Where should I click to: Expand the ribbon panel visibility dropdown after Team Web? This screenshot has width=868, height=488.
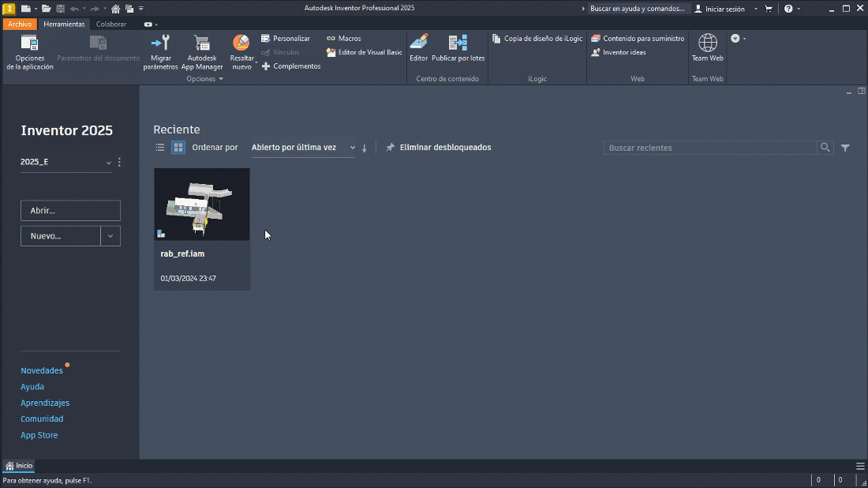tap(738, 38)
